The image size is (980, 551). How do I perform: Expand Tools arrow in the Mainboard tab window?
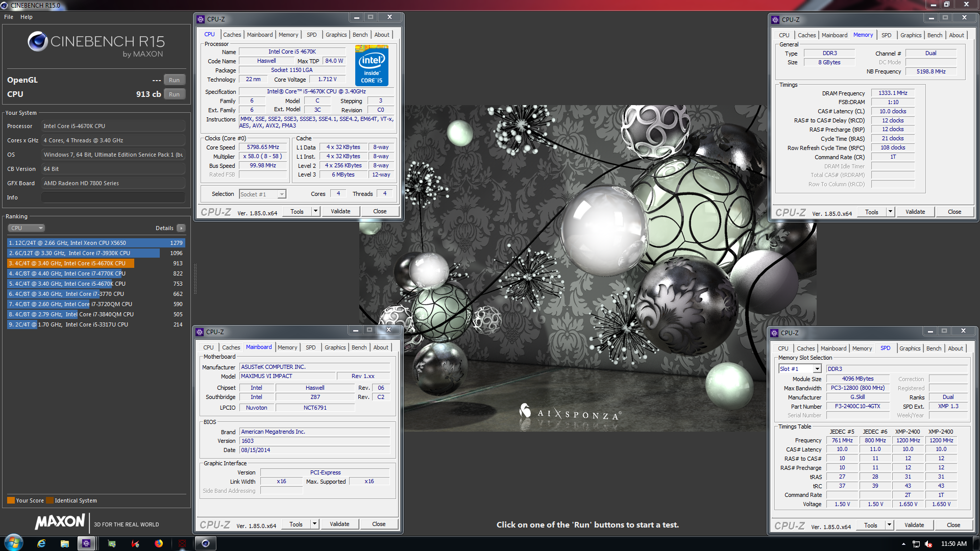314,524
